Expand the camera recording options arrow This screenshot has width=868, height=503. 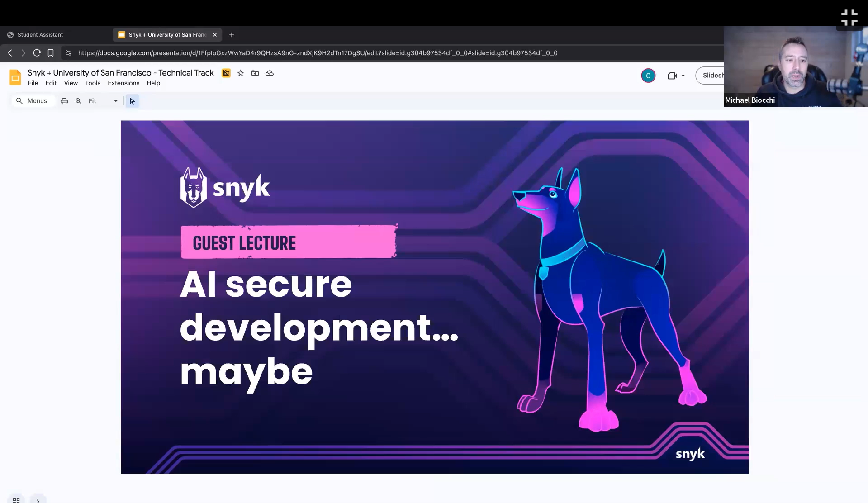[x=683, y=76]
